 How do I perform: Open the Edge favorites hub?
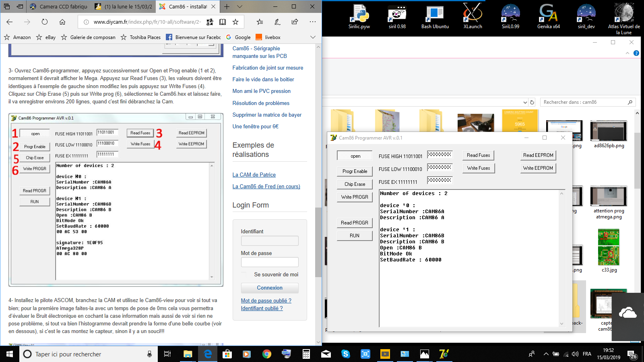click(260, 22)
